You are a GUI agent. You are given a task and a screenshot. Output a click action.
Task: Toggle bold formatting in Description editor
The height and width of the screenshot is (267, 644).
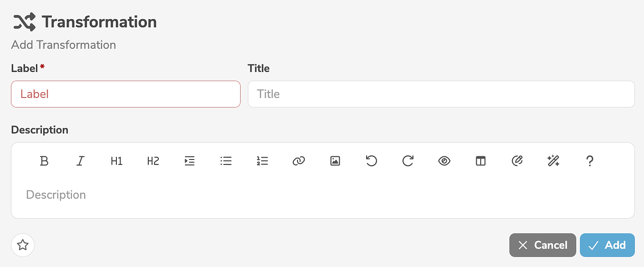click(44, 161)
